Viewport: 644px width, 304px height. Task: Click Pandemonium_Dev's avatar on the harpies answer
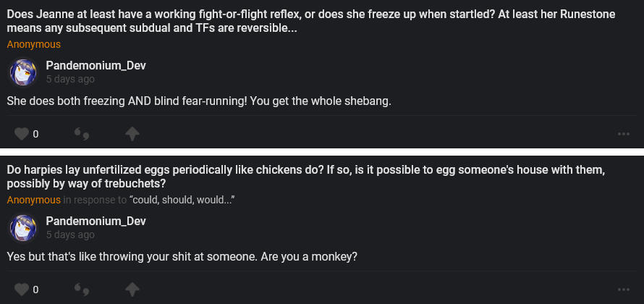[22, 228]
